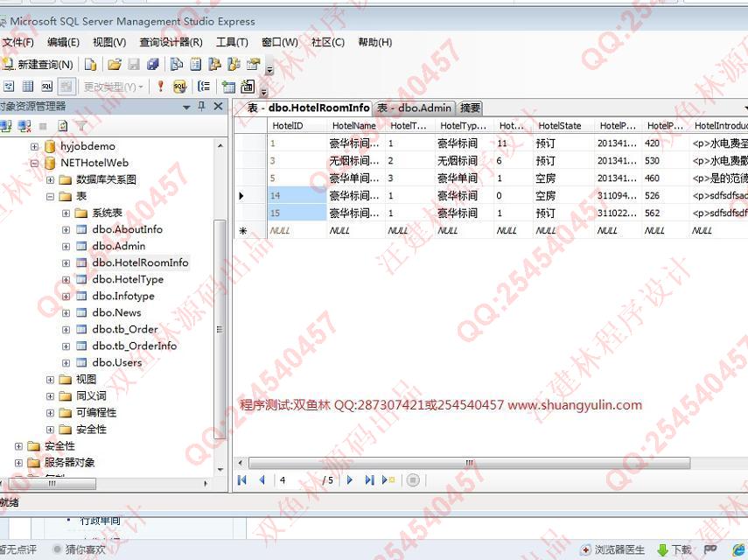Screen dimensions: 748x560
Task: Click Filter funnel icon in Object Explorer
Action: (81, 126)
